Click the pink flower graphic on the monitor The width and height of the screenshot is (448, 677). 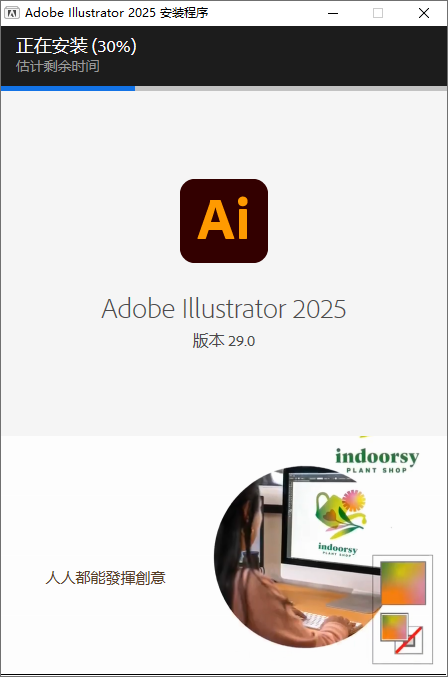point(354,501)
